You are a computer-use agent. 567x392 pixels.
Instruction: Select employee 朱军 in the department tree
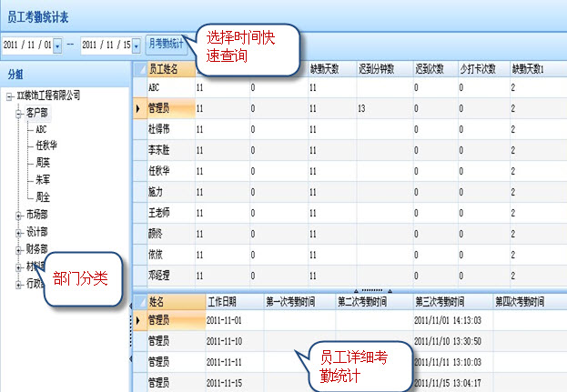(43, 180)
